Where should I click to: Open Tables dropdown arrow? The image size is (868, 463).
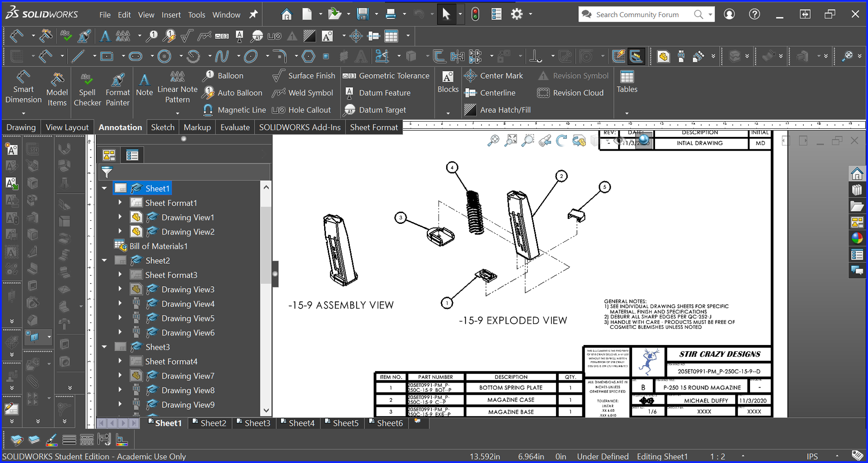(x=627, y=113)
